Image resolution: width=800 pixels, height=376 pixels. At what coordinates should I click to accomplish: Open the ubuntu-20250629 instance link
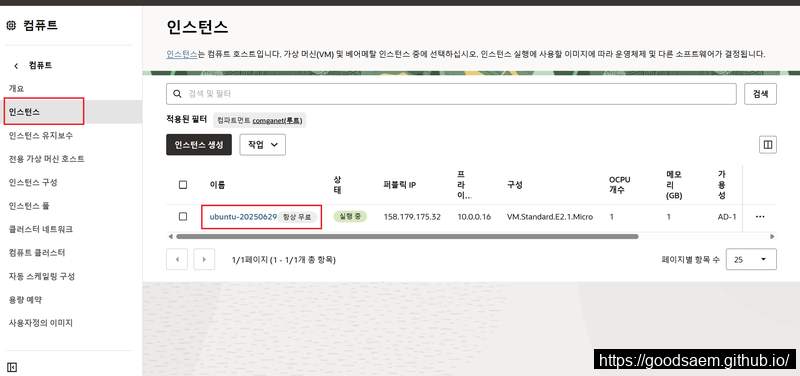coord(243,217)
